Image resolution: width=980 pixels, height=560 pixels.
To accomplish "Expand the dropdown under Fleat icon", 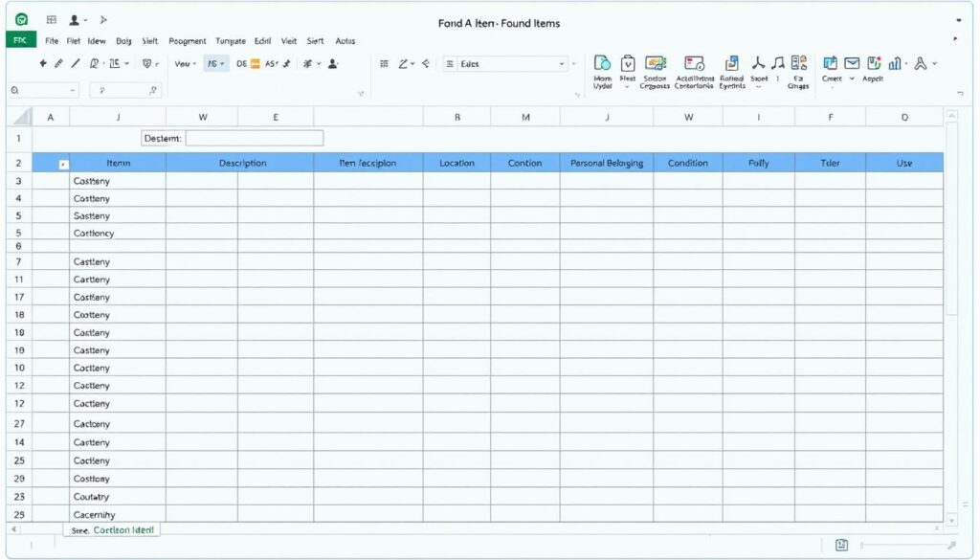I will (x=627, y=87).
